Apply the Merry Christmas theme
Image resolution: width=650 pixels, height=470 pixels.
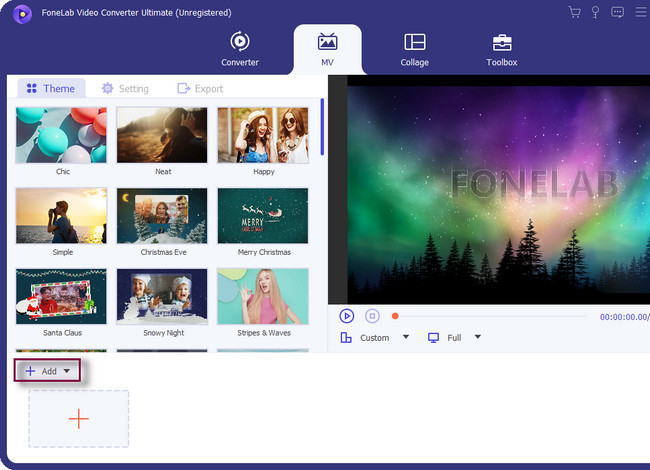[263, 216]
